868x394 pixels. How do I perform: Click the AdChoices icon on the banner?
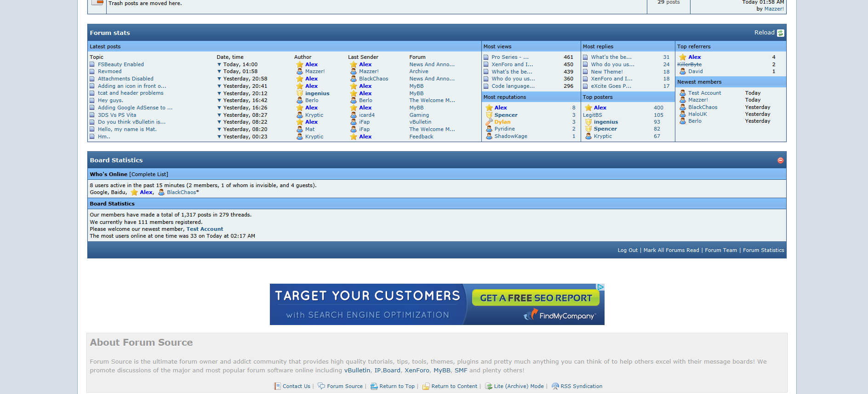click(x=600, y=287)
